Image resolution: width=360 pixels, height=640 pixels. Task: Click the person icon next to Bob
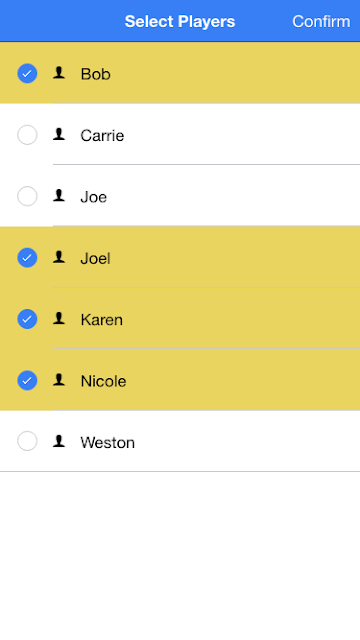coord(59,73)
